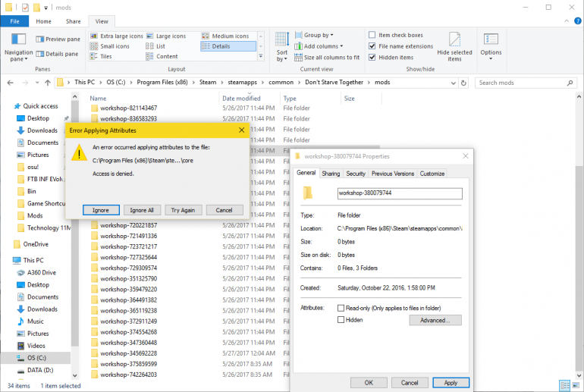Click the Hide selected items icon
The width and height of the screenshot is (584, 392).
click(x=454, y=41)
